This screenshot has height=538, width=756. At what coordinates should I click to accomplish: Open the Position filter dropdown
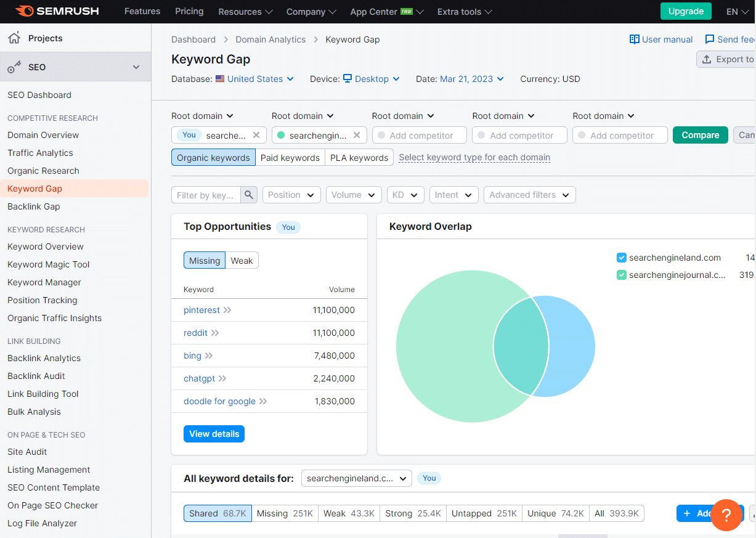pos(291,195)
